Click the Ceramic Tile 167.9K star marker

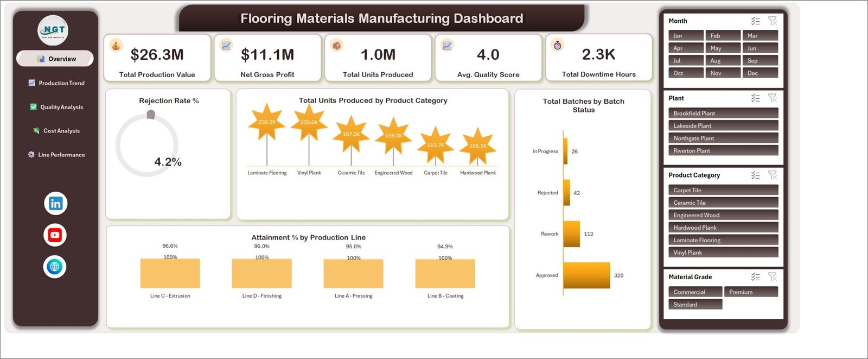point(351,134)
